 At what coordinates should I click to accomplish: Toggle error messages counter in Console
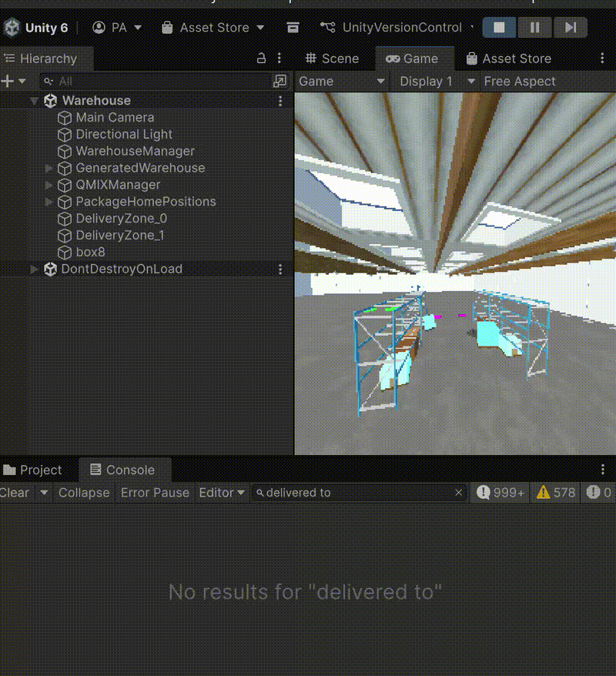(x=598, y=493)
